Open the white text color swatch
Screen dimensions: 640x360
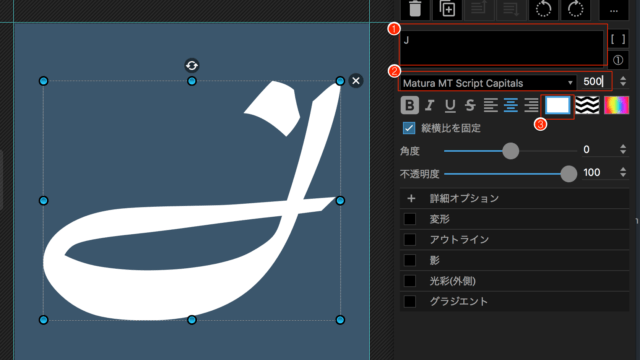(x=558, y=105)
